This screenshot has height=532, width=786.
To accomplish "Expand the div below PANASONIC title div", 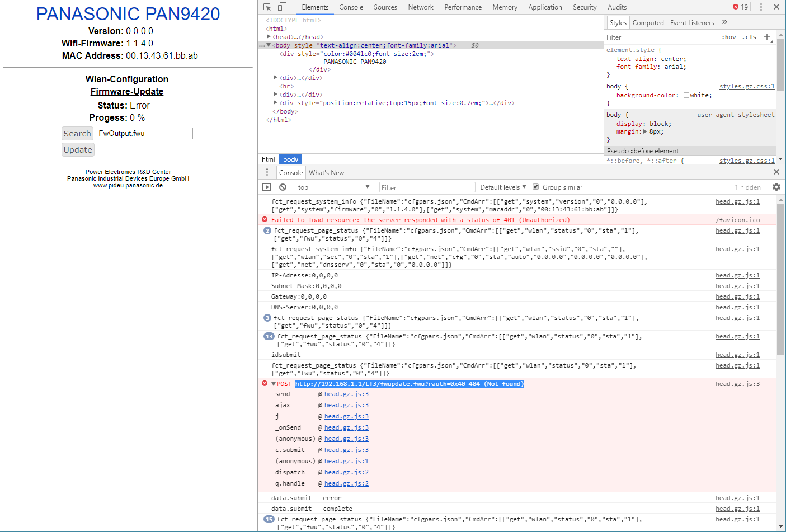I will (275, 78).
